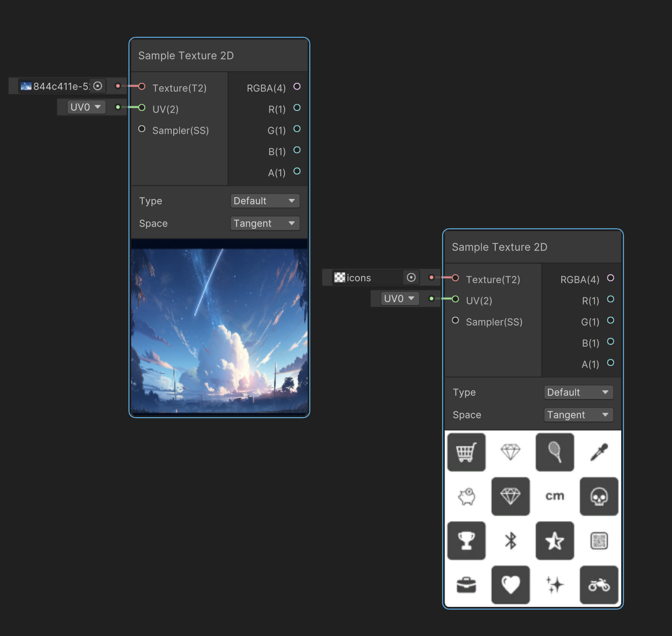Click the heart icon in the preview
This screenshot has height=636, width=672.
point(510,585)
